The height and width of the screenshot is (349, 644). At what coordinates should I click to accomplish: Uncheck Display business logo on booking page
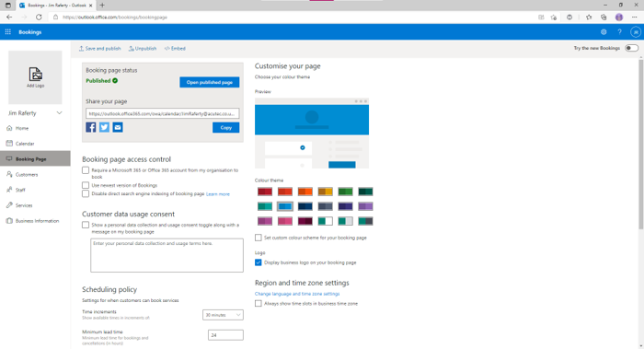(258, 262)
